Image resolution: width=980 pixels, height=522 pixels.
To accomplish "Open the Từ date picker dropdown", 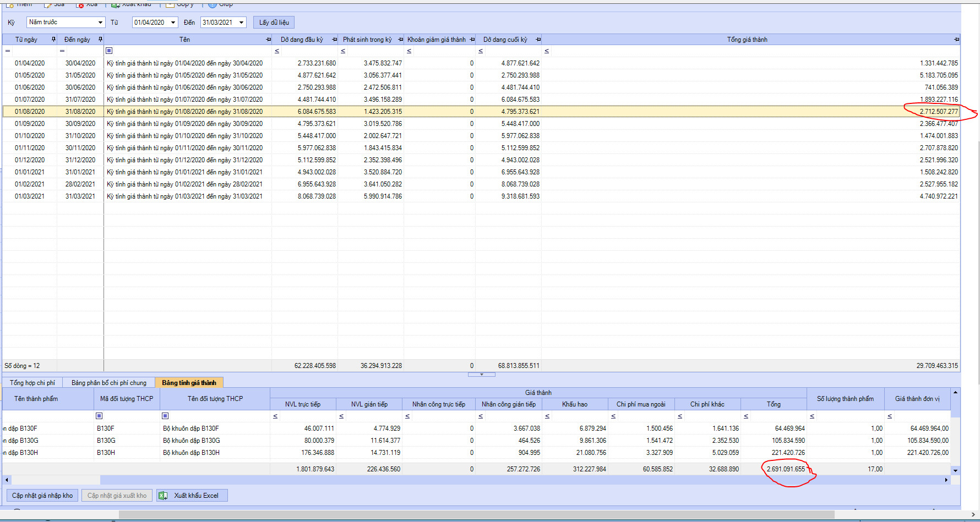I will click(x=173, y=22).
